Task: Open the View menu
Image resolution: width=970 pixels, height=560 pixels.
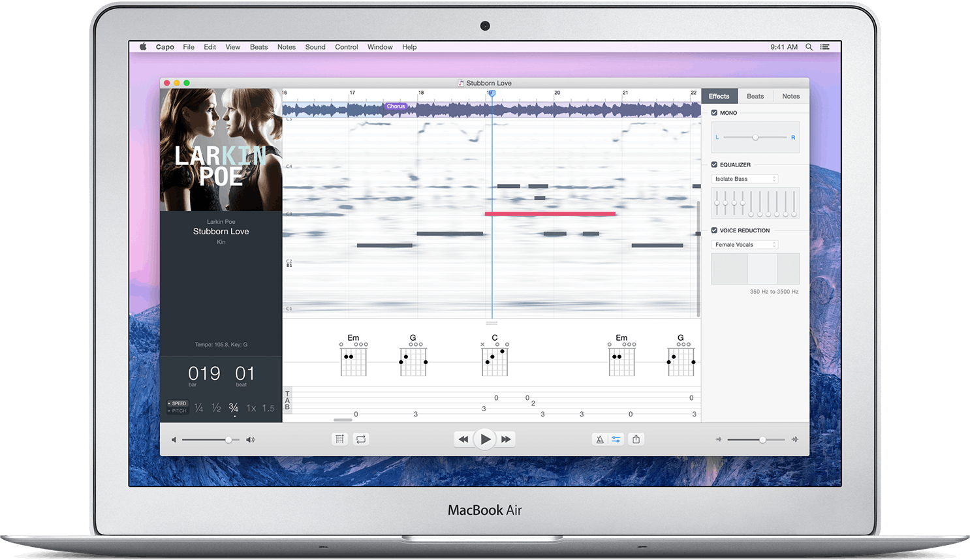Action: [233, 47]
